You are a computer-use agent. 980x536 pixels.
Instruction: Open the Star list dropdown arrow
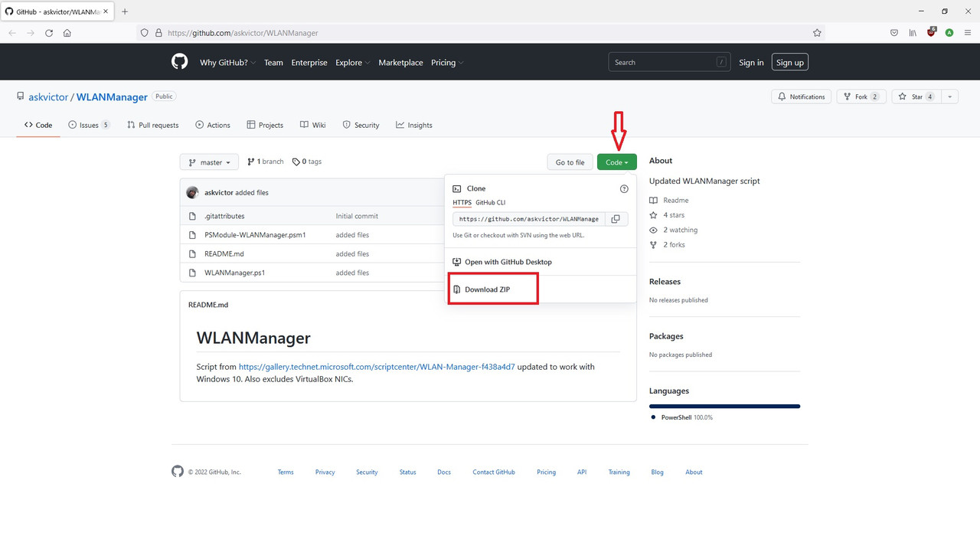pos(949,96)
